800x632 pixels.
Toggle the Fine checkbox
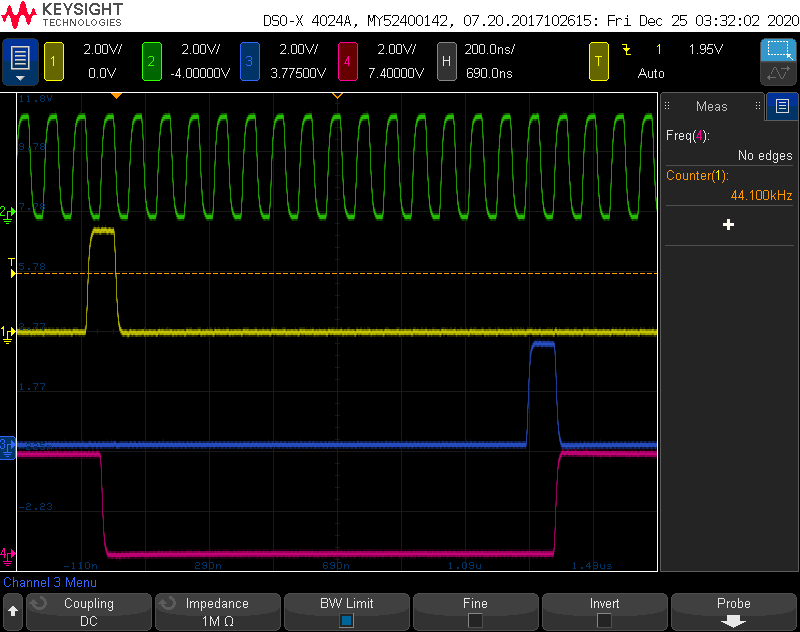475,621
